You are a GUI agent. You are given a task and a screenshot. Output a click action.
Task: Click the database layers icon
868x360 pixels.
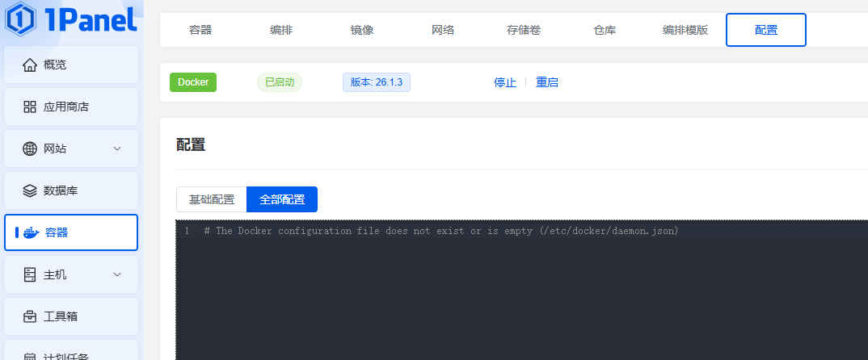(30, 190)
